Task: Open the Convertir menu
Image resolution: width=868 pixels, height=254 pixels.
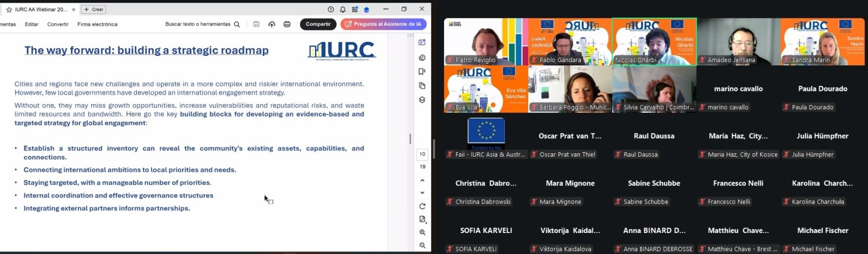Action: [58, 24]
